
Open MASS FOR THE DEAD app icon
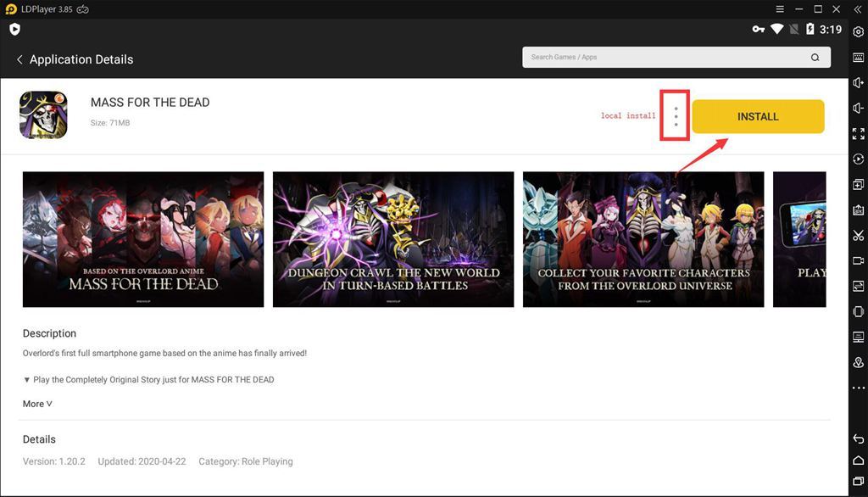tap(43, 114)
